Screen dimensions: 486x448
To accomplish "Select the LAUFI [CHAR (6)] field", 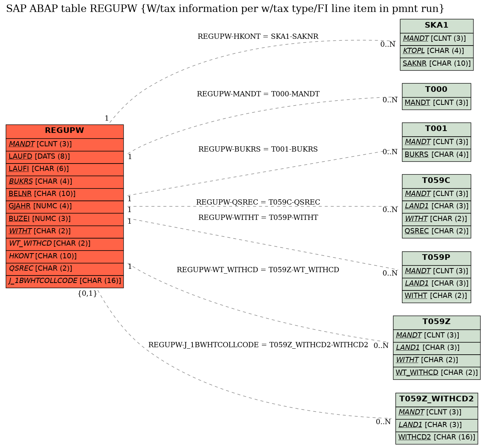I will coord(65,169).
